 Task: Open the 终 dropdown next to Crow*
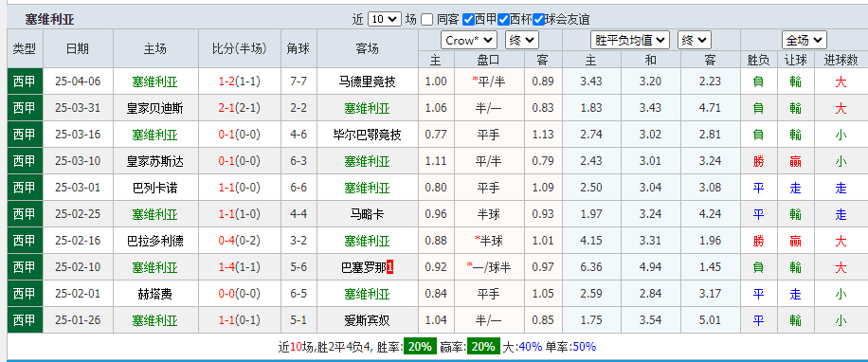(522, 41)
